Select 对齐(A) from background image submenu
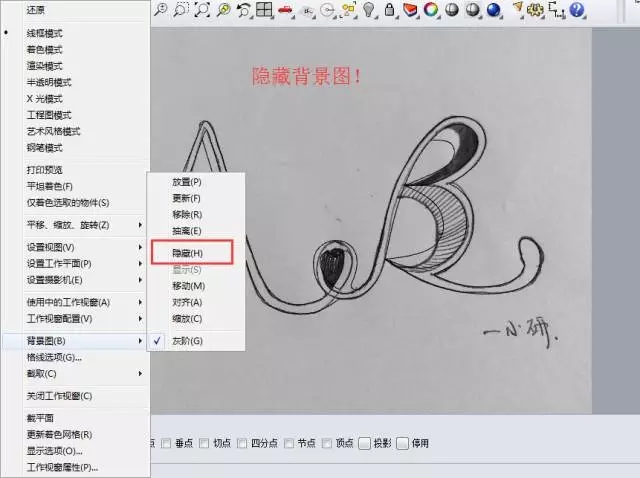640x478 pixels. (x=187, y=302)
